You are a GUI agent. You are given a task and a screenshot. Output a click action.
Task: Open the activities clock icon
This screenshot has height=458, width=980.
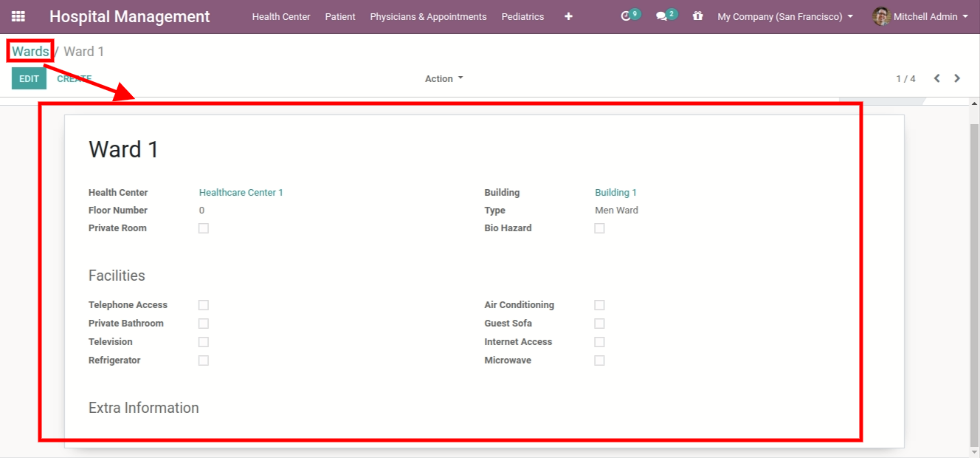coord(627,16)
